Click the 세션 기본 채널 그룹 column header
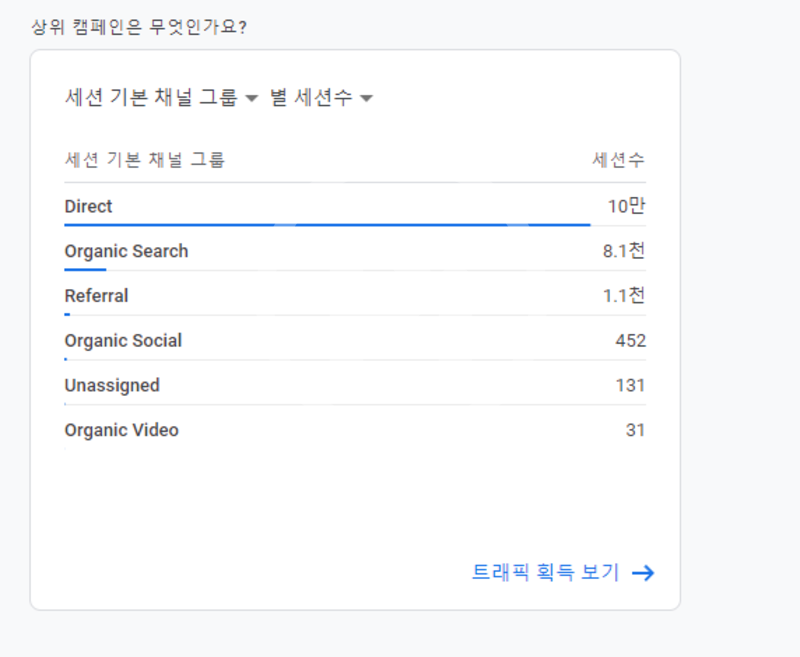This screenshot has width=800, height=657. click(x=144, y=160)
